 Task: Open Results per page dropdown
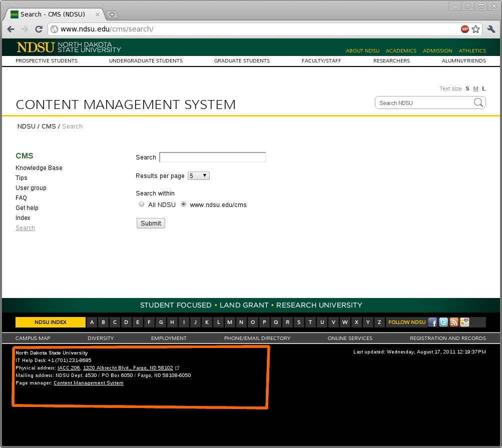pyautogui.click(x=199, y=176)
